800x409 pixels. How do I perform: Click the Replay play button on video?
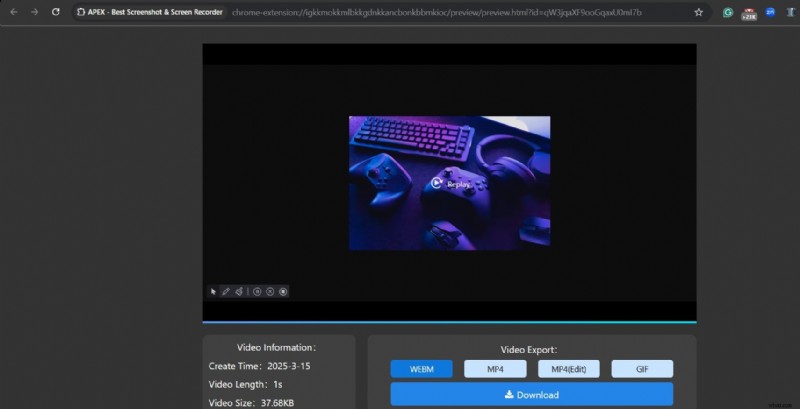pyautogui.click(x=449, y=184)
